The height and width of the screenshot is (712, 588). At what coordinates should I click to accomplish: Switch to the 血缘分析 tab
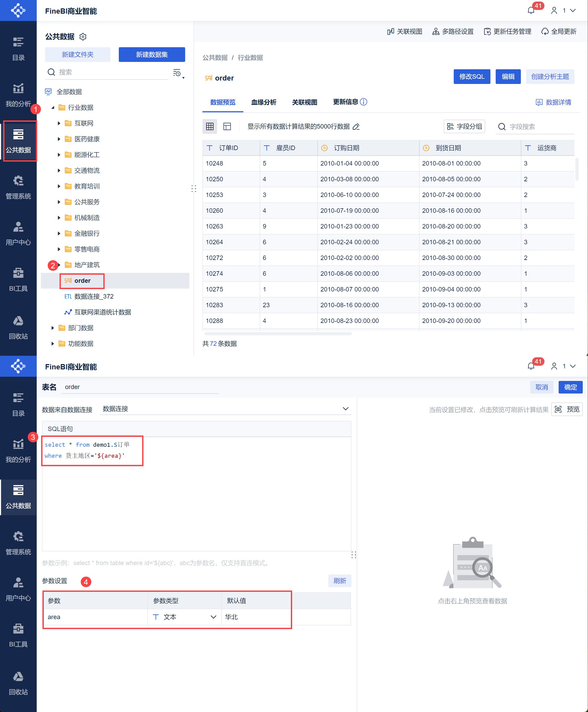point(264,102)
